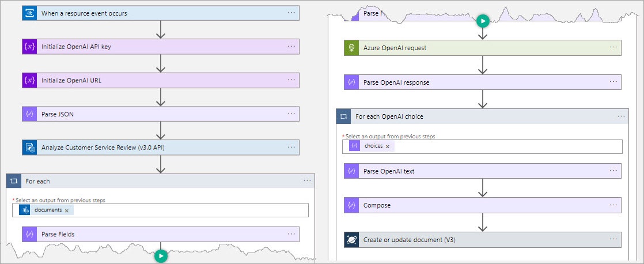Expand the When a resource event occurs step

click(x=161, y=13)
